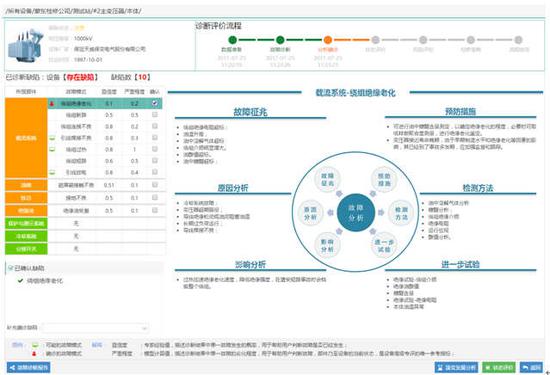Screen dimensions: 550x375
Task: Click the confidence value 0.51
Action: tap(109, 185)
